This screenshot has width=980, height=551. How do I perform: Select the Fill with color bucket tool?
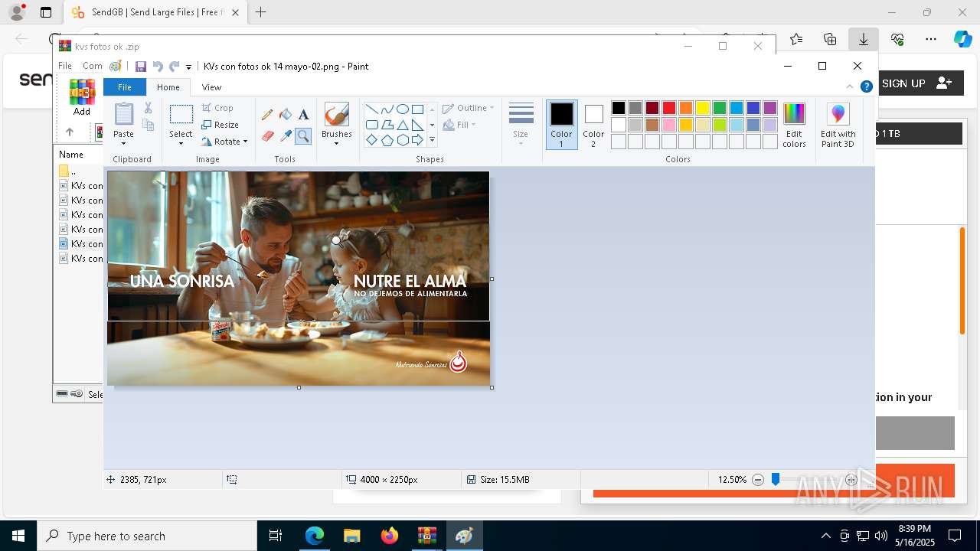coord(286,115)
